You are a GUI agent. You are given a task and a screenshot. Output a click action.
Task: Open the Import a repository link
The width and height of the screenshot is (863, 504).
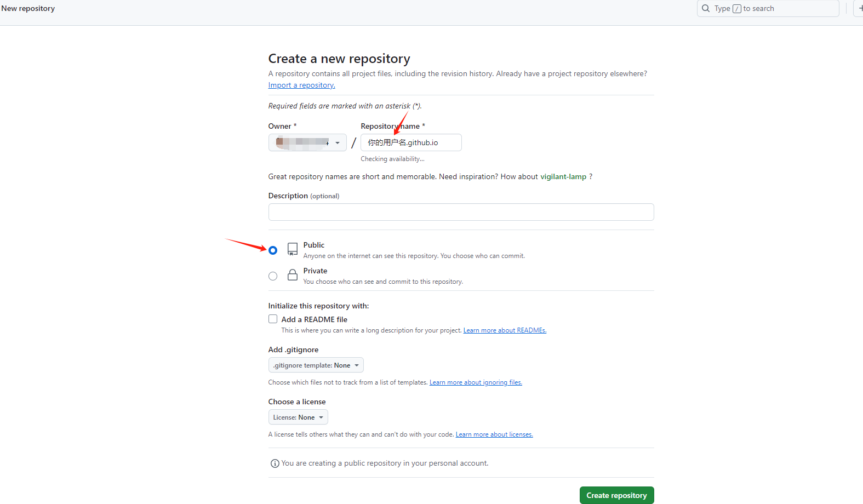pos(301,85)
